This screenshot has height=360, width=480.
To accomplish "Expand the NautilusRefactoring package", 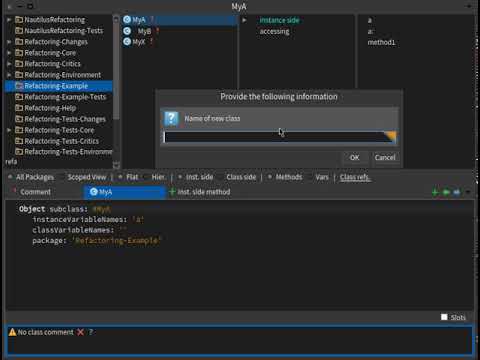I will (x=9, y=20).
